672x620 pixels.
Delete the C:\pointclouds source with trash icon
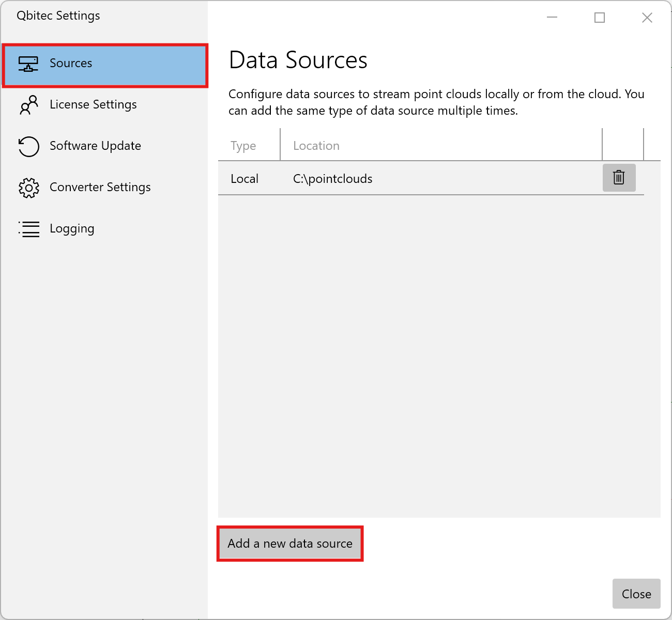coord(619,178)
